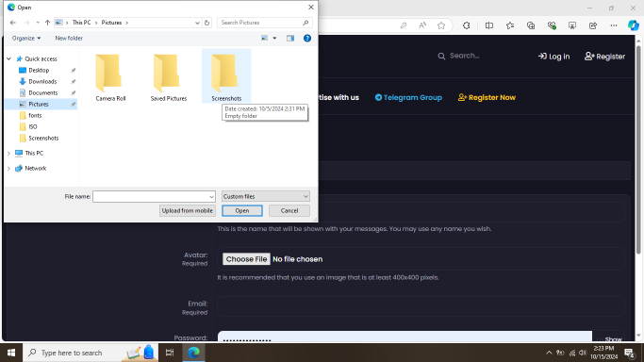Select Downloads in Quick access
Viewport: 644px width, 362px height.
(42, 82)
